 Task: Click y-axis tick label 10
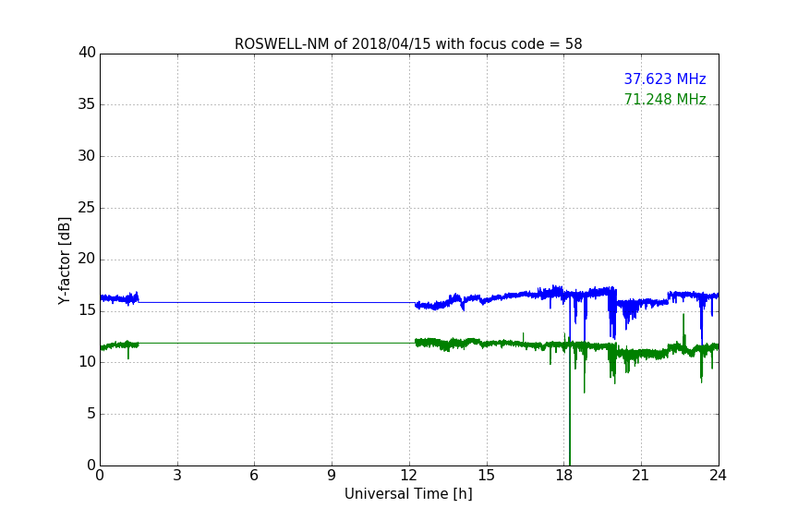click(87, 362)
